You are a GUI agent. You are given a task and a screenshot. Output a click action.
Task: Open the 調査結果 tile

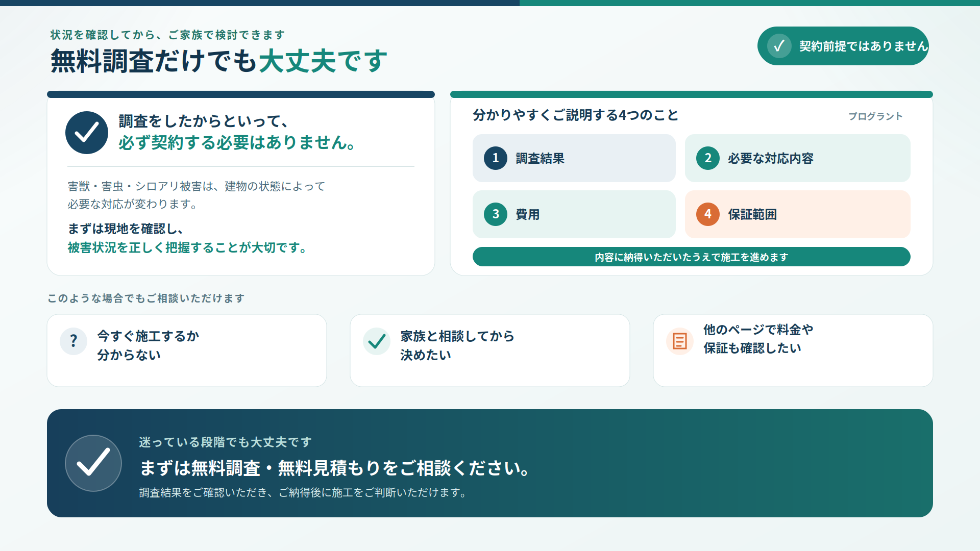coord(574,158)
